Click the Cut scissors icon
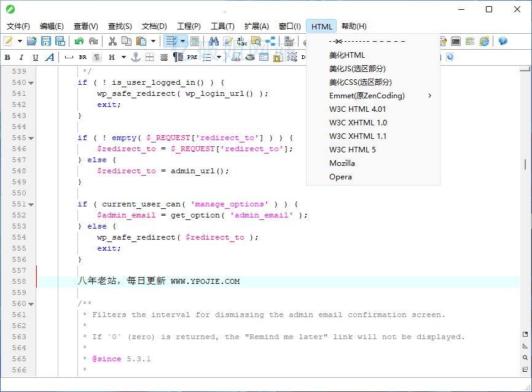The width and height of the screenshot is (532, 392). 112,41
